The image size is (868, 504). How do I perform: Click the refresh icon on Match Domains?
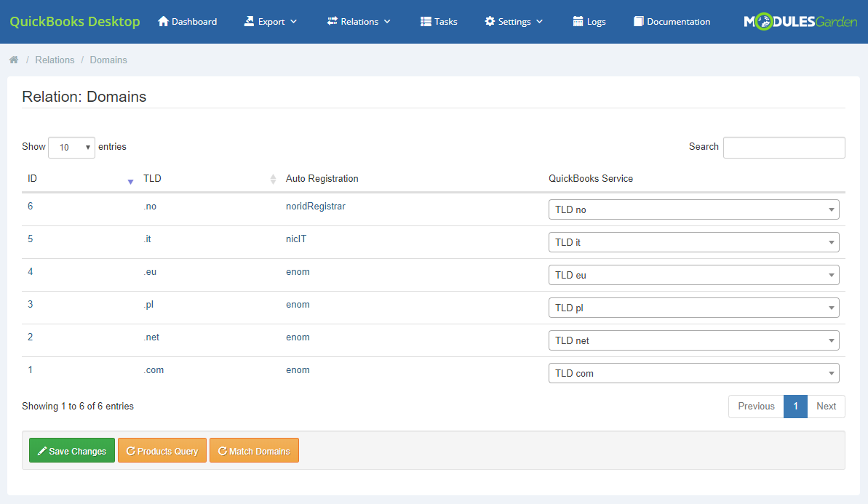pyautogui.click(x=222, y=450)
